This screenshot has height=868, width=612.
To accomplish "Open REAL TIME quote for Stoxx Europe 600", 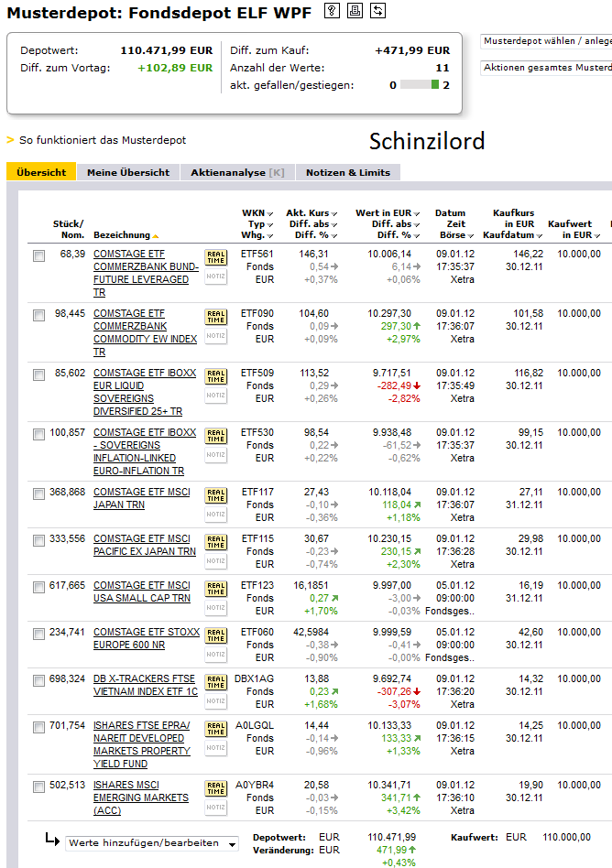I will pyautogui.click(x=216, y=635).
